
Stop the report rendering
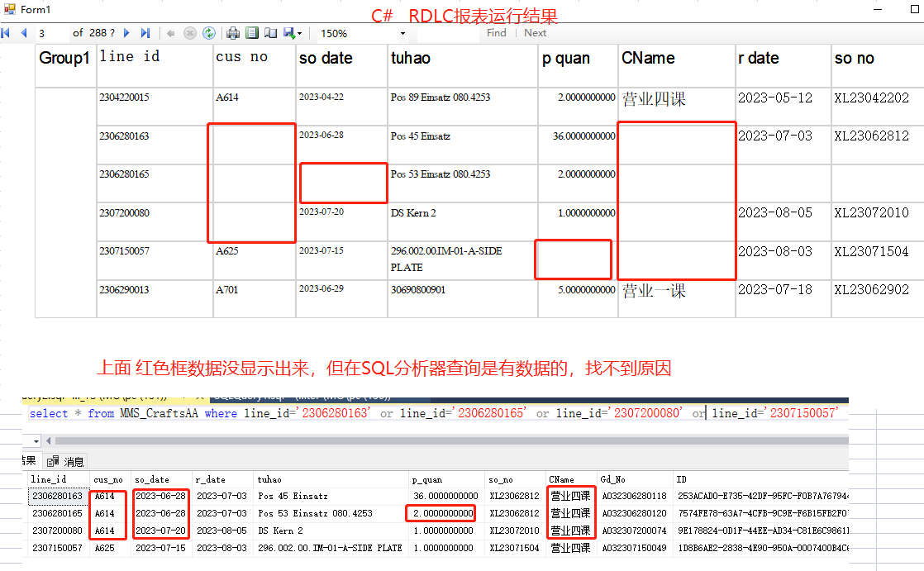click(189, 33)
